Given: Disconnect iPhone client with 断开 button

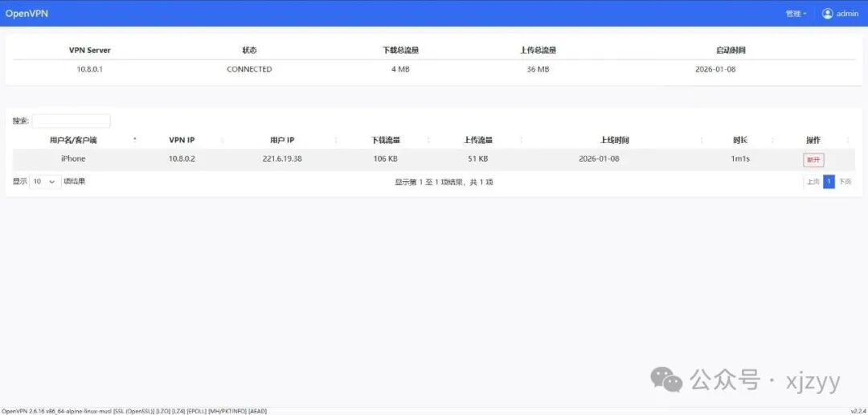Looking at the screenshot, I should coord(813,159).
